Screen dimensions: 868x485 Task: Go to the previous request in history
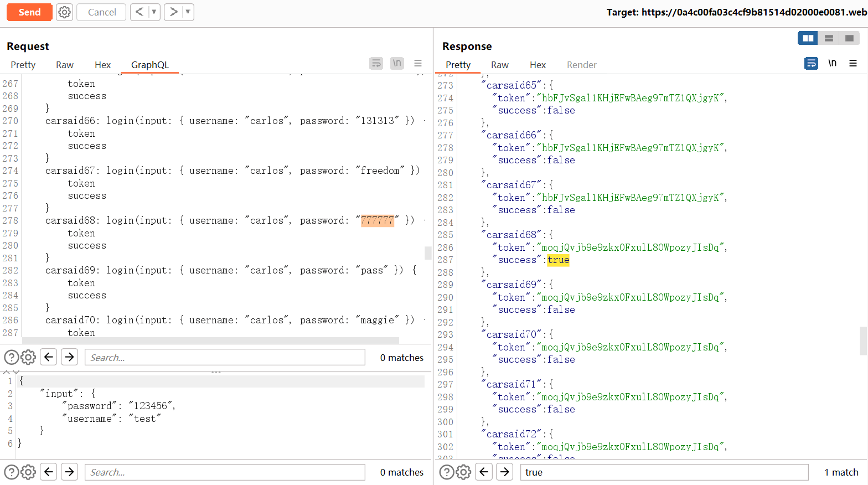(139, 12)
